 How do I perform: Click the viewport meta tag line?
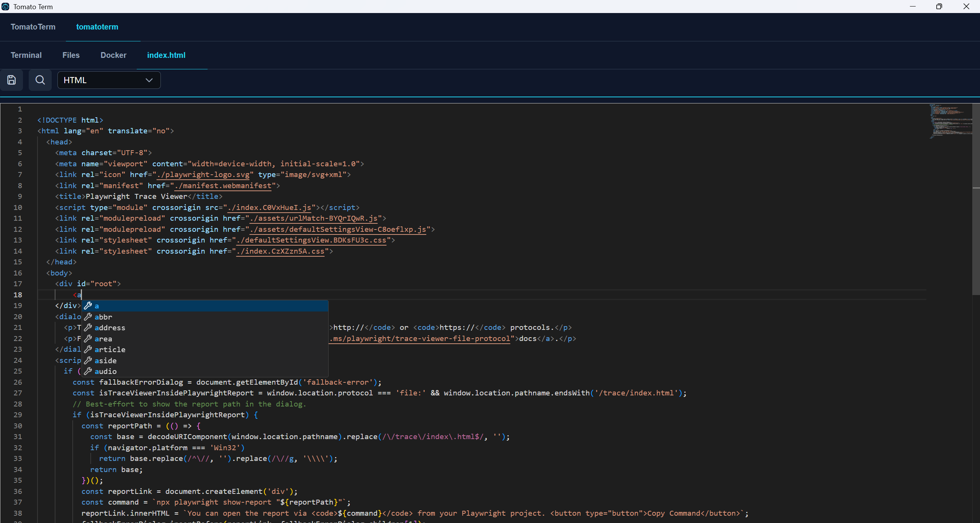click(209, 164)
